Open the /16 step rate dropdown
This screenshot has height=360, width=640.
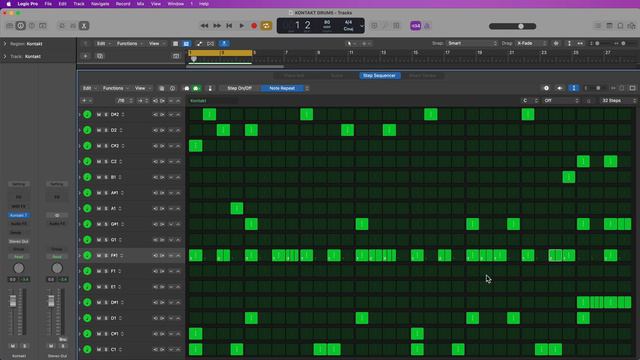coord(124,100)
